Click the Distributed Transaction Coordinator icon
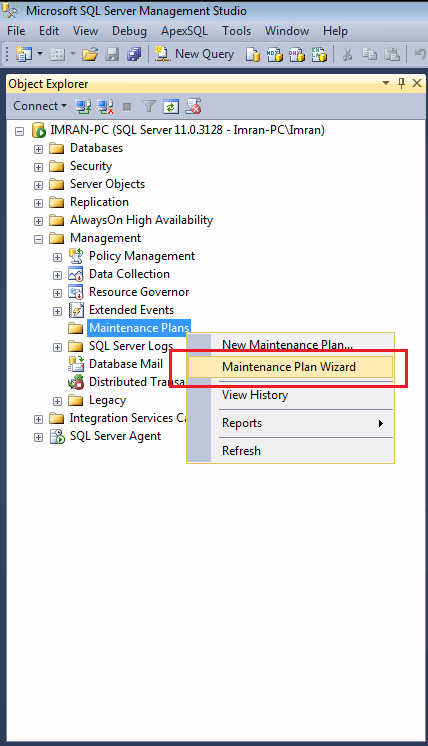 [x=76, y=382]
